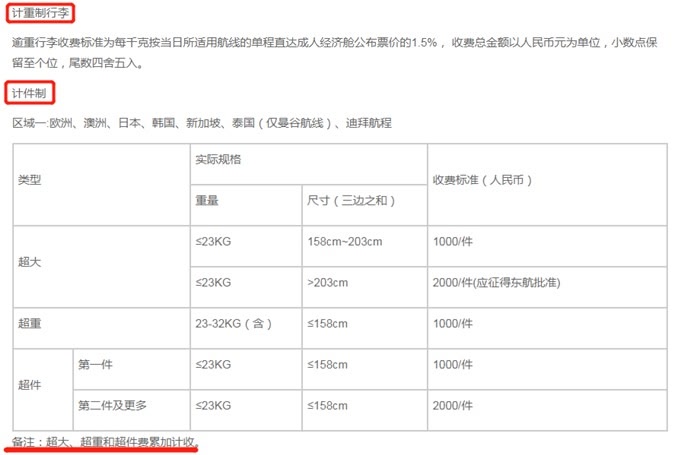Click the 158cm~203cm size cell
Screen dimensions: 680x455
[x=365, y=246]
